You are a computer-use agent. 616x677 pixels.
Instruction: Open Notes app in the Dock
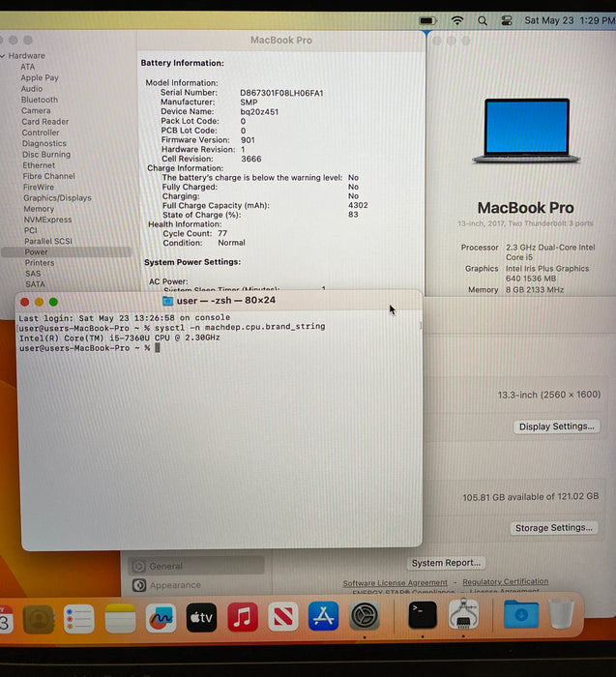pos(120,618)
